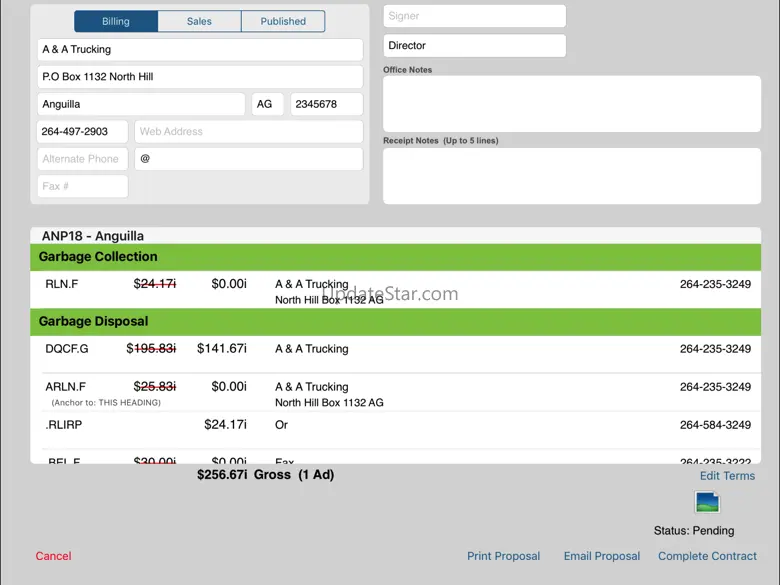
Task: Focus the Web Address field
Action: tap(249, 132)
